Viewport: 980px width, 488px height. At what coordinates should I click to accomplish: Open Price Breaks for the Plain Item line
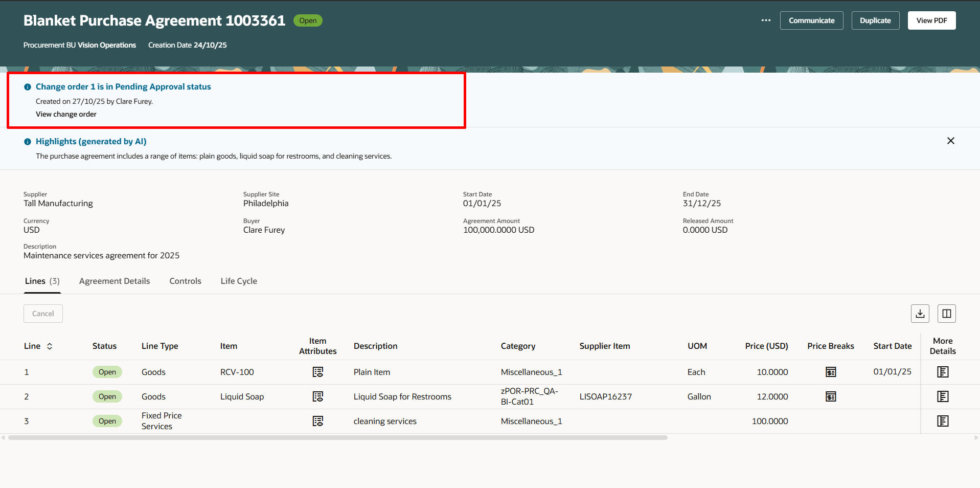830,372
